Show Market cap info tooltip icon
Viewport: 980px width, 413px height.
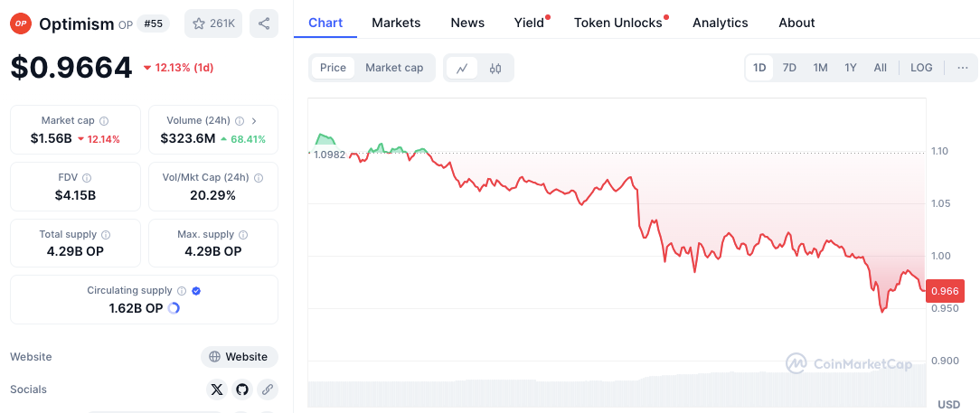coord(104,120)
